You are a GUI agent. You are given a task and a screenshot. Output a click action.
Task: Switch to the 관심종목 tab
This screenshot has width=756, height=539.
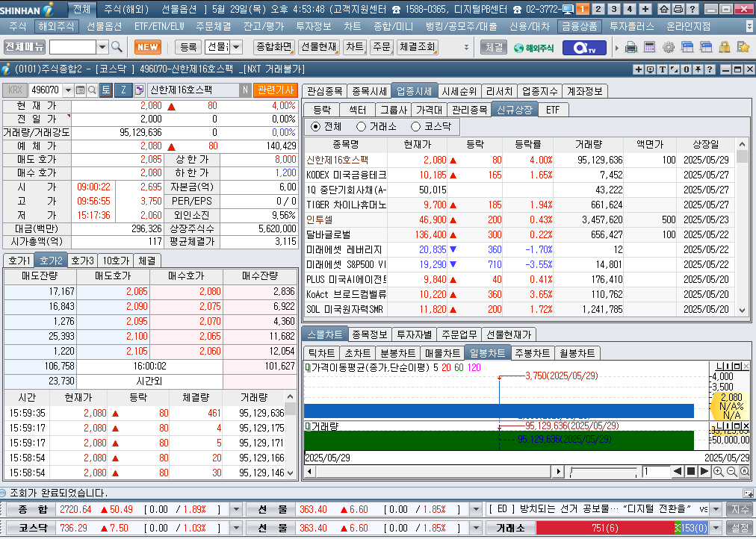click(x=324, y=91)
